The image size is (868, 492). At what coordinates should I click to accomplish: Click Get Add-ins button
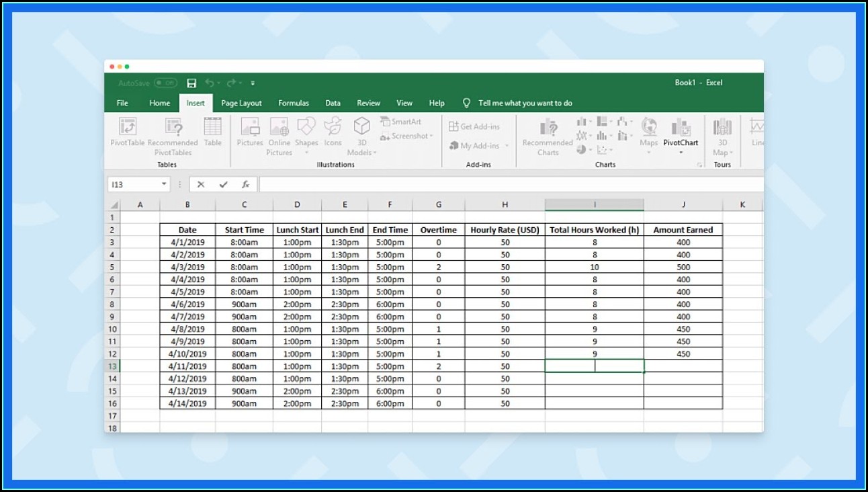coord(474,126)
